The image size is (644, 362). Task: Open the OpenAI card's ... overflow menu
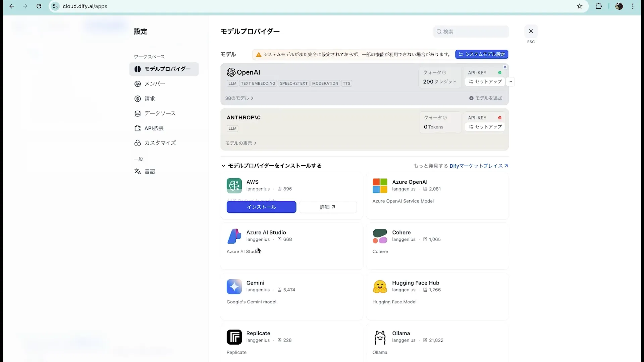tap(510, 81)
